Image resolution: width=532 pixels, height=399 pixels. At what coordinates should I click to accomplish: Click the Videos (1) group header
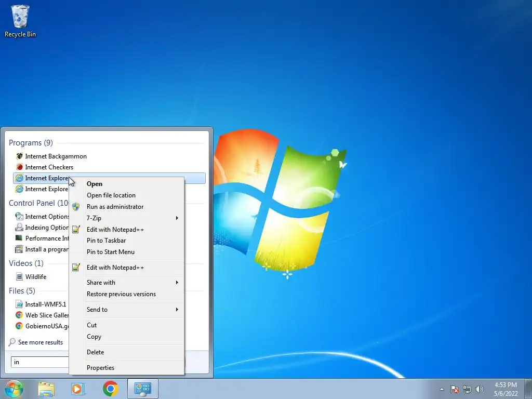click(26, 263)
